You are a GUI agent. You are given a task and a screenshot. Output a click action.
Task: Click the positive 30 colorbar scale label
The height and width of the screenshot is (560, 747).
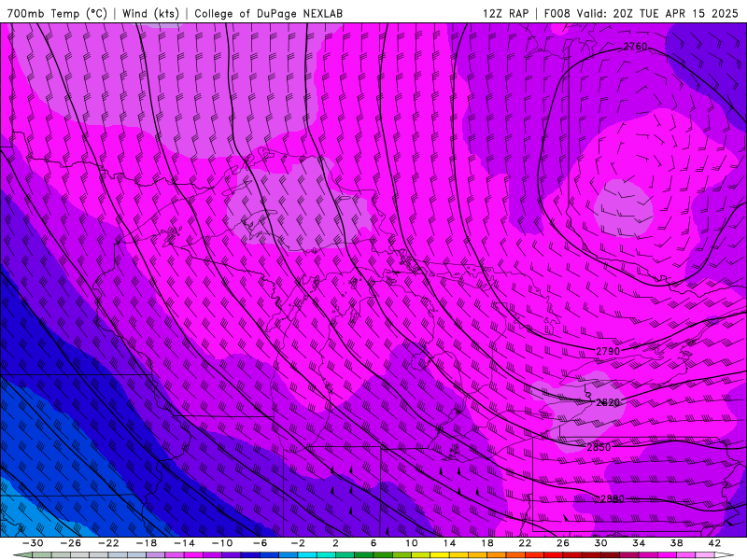tap(600, 543)
